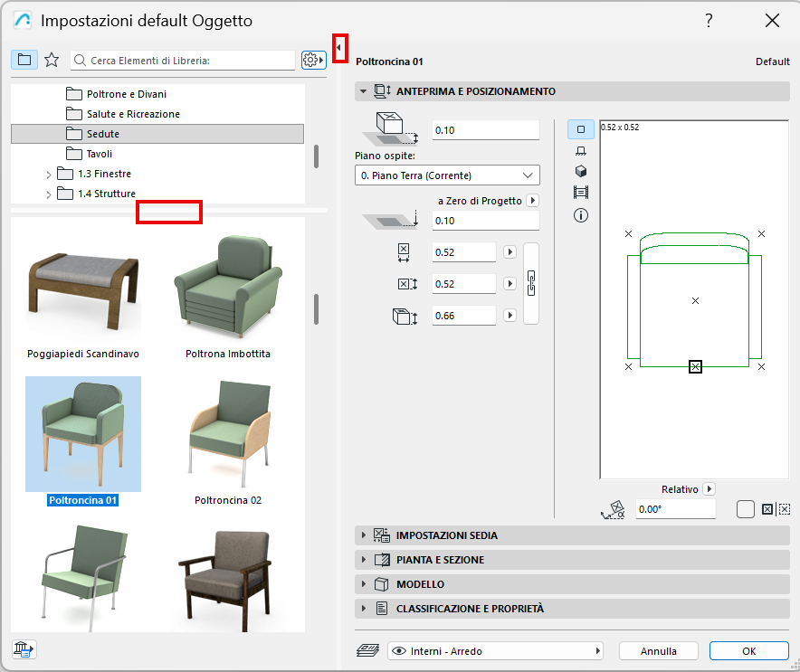Show favorites with the star icon

tap(52, 61)
